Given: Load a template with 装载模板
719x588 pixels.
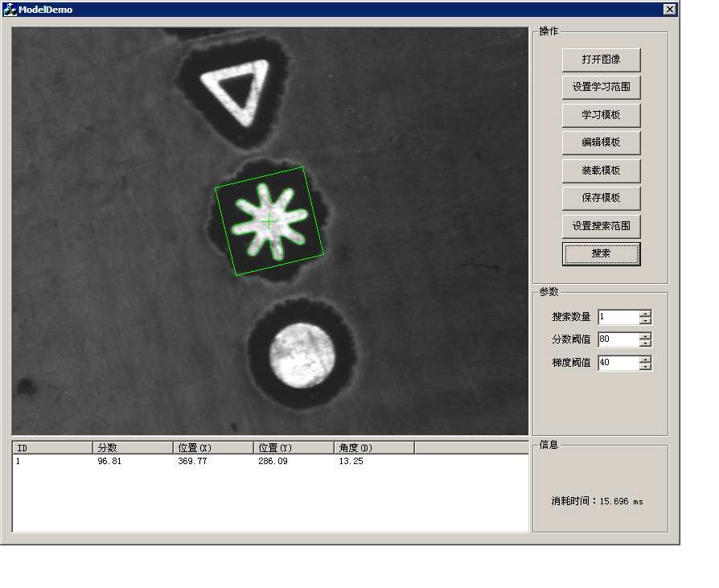Looking at the screenshot, I should [x=601, y=171].
